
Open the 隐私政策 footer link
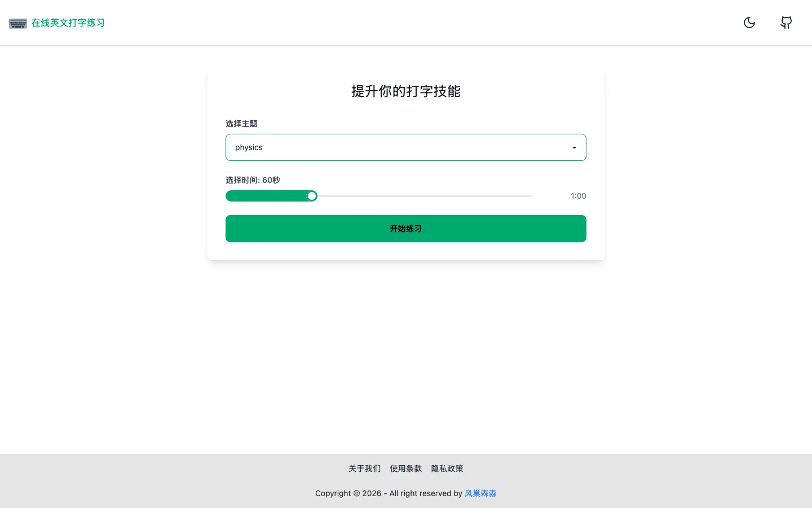447,468
